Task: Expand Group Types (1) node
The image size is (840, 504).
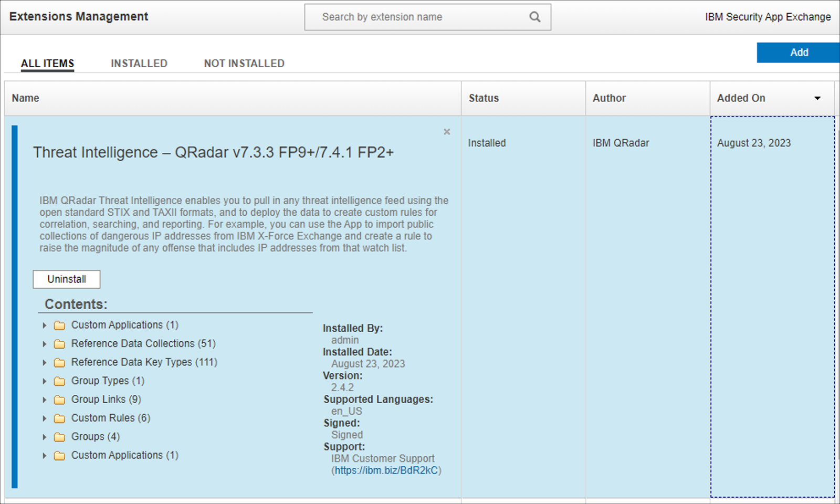Action: click(45, 381)
